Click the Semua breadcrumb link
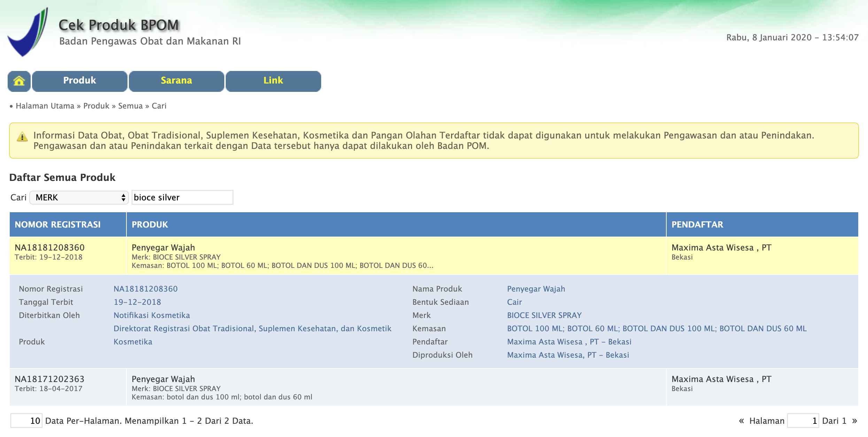This screenshot has height=437, width=868. pos(130,106)
